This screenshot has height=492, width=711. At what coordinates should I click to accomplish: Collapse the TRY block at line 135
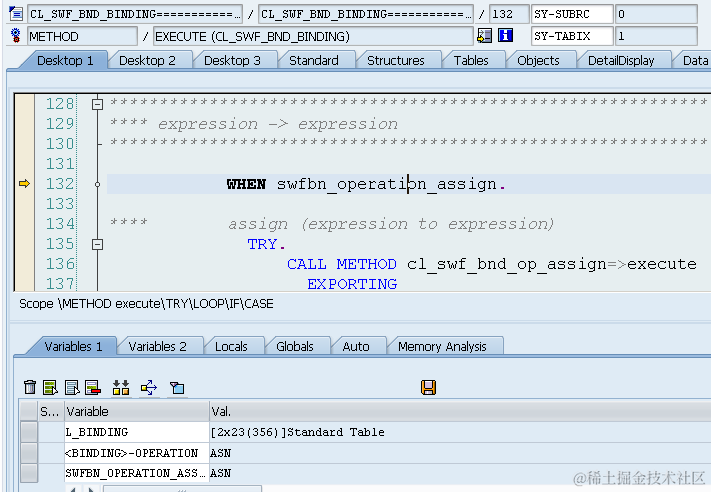pos(97,244)
